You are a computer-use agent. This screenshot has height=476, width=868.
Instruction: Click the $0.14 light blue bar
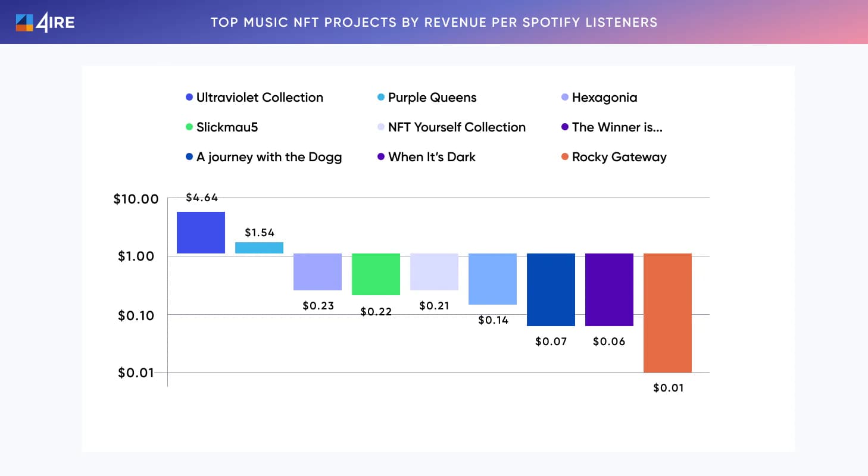pos(492,279)
